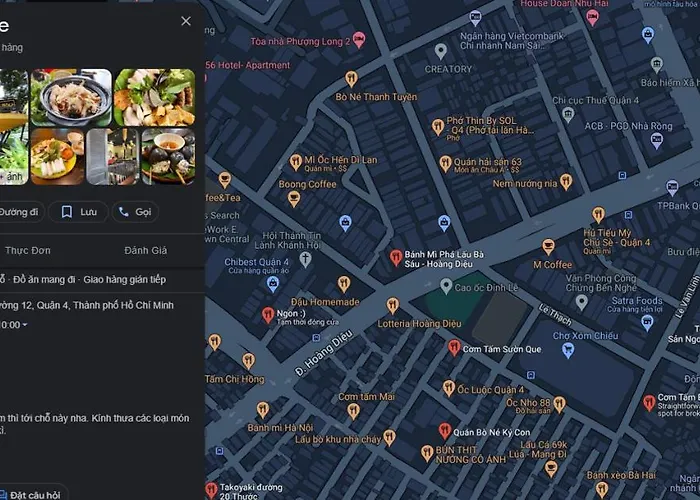The height and width of the screenshot is (500, 700).
Task: Select the Chibest Quận 4 shopping pin
Action: click(273, 284)
